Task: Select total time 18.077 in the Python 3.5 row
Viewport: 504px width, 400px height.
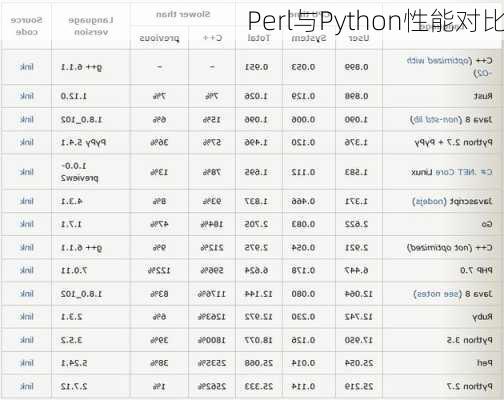Action: [259, 340]
